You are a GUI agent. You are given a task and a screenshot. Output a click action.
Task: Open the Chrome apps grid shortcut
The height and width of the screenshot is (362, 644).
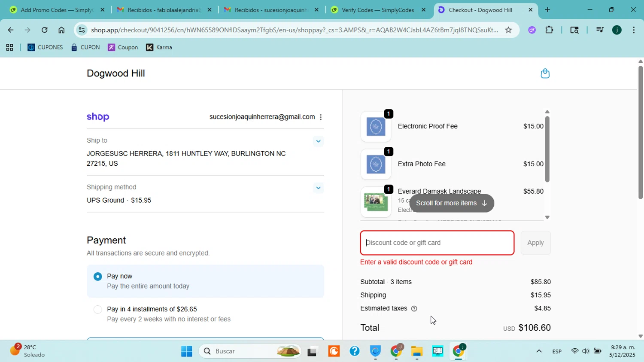[x=9, y=48]
